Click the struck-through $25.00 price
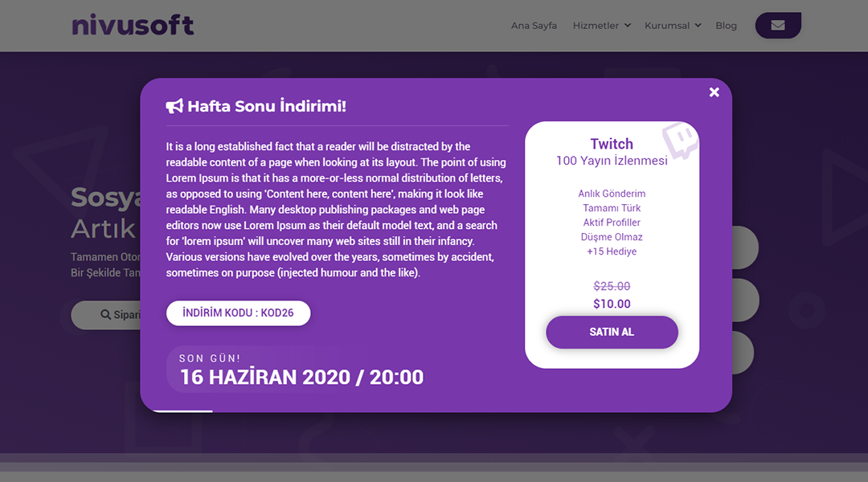The height and width of the screenshot is (482, 868). click(612, 286)
